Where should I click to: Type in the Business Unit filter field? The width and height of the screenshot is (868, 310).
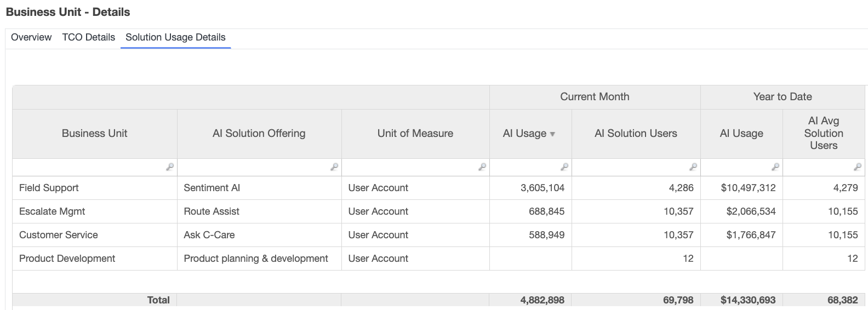tap(88, 167)
